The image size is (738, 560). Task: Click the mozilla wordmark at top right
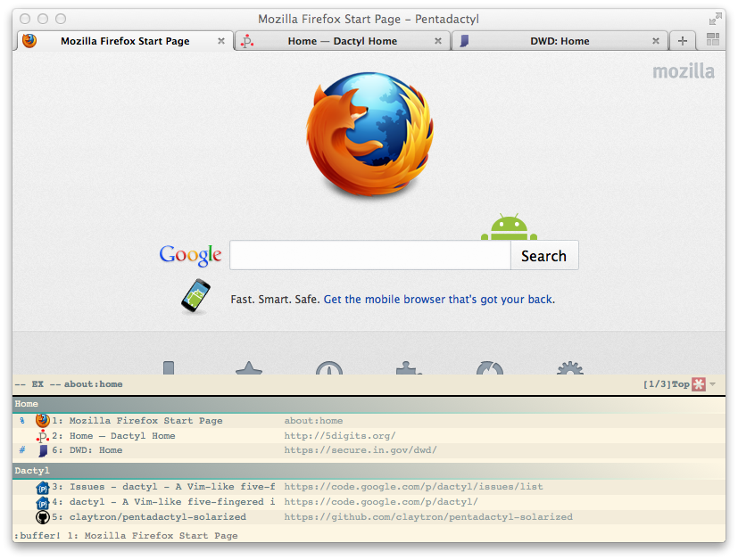coord(684,71)
